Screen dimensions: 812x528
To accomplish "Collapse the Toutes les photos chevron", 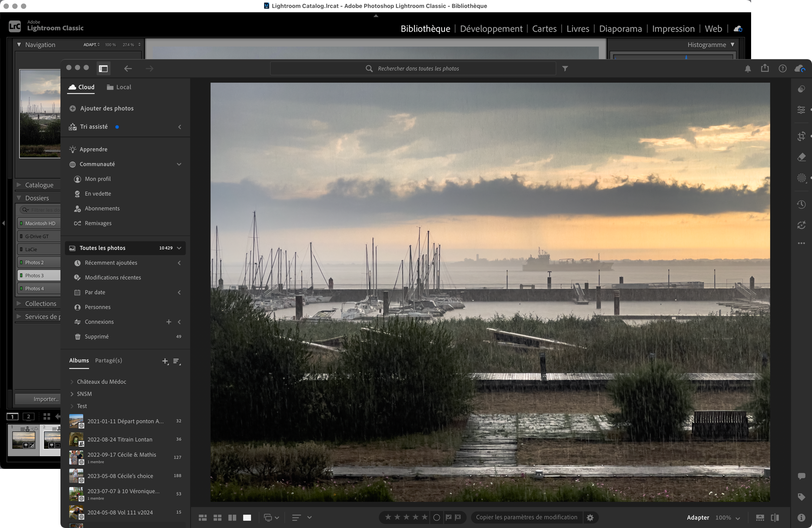I will click(x=179, y=248).
